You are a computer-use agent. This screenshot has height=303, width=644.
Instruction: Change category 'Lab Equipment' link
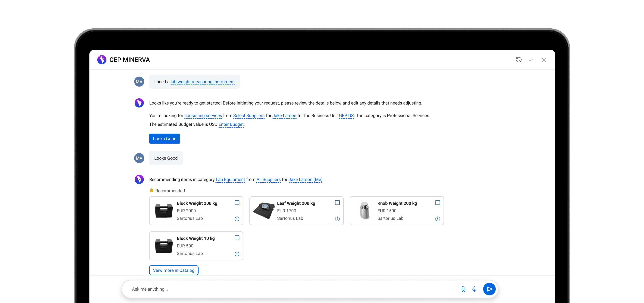pos(230,179)
